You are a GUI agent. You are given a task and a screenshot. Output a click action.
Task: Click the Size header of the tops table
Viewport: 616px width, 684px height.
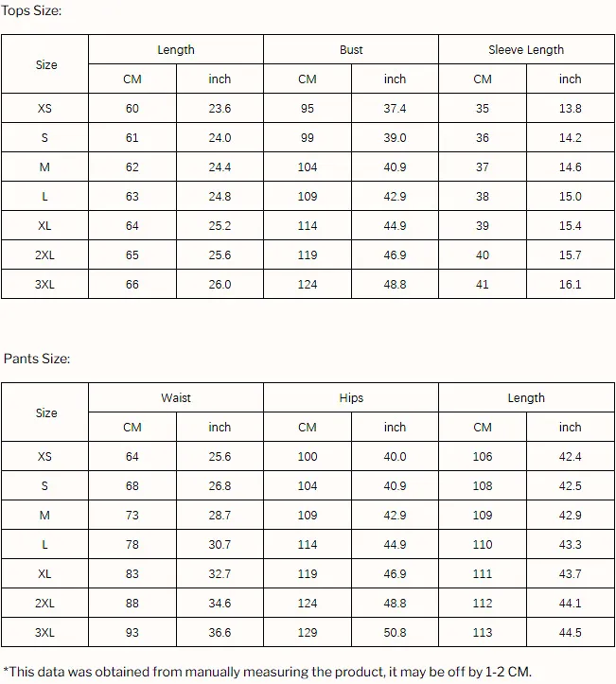[45, 64]
